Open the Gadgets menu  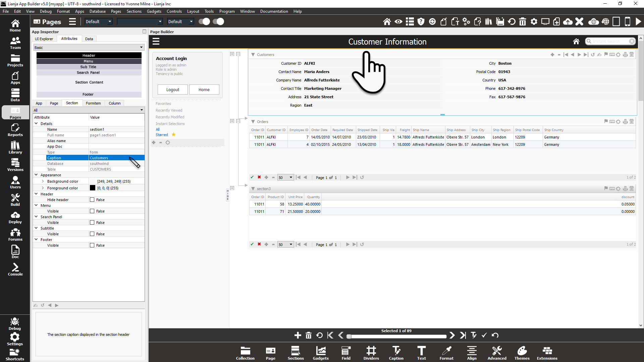click(x=154, y=11)
